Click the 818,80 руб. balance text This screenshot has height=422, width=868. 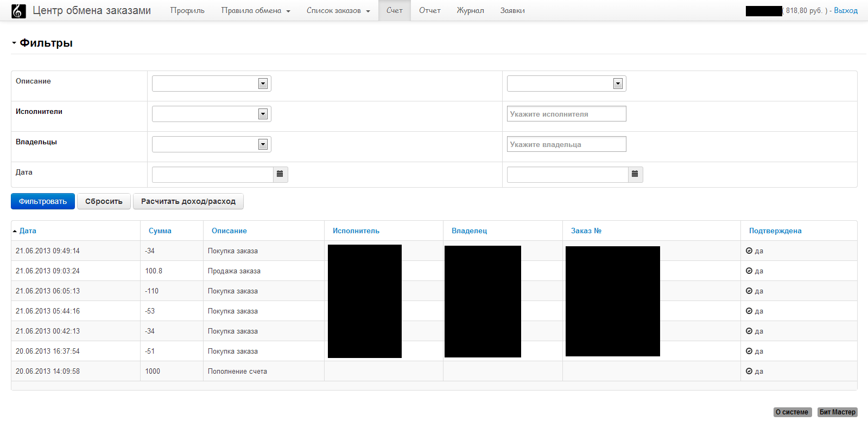804,10
